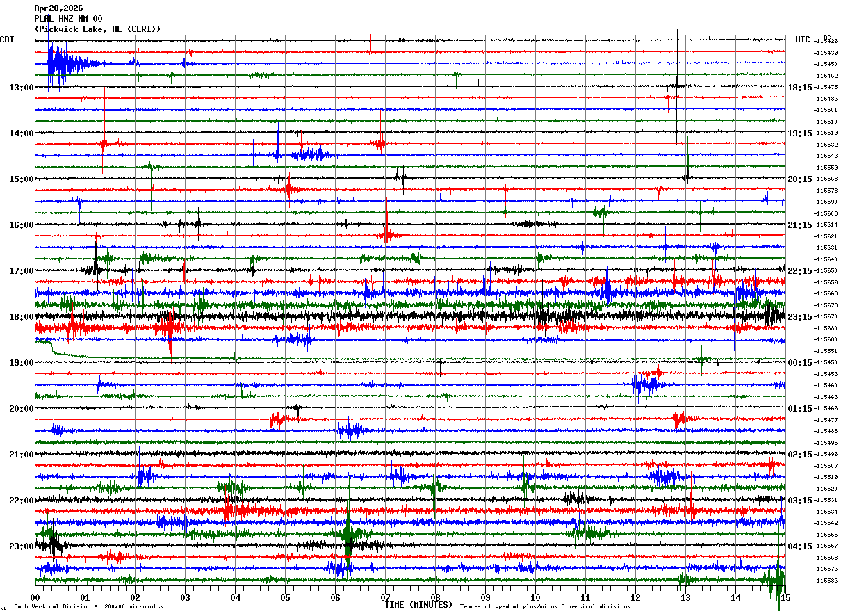Click the 23:15 UTC time label

800,316
